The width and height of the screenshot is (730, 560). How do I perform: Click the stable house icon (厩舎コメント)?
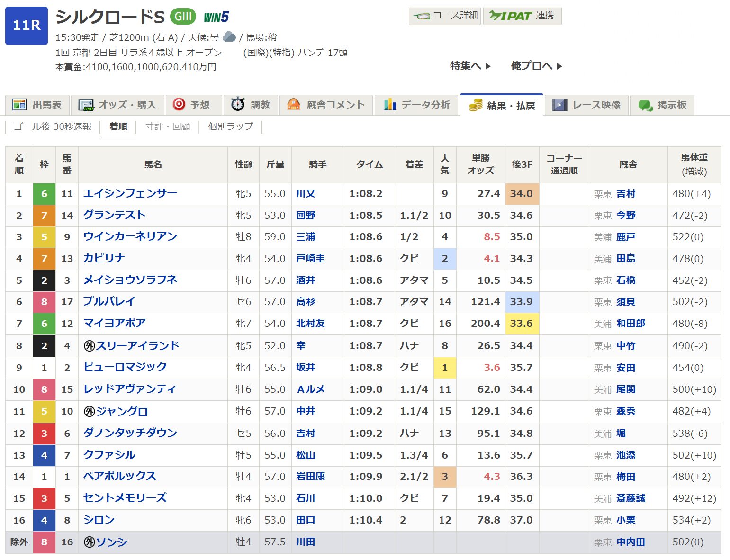tap(294, 104)
